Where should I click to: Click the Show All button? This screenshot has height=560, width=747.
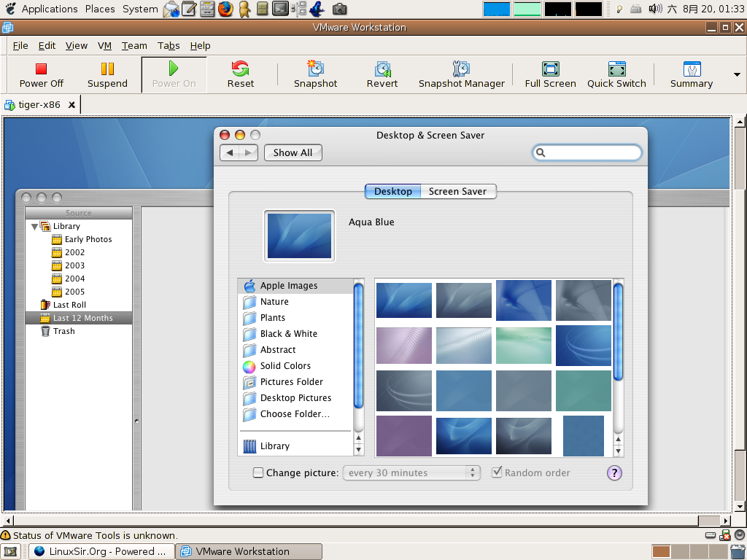coord(293,153)
